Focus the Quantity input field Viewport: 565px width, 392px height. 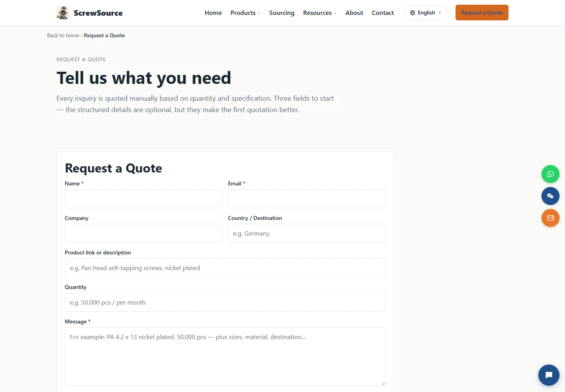(x=225, y=302)
